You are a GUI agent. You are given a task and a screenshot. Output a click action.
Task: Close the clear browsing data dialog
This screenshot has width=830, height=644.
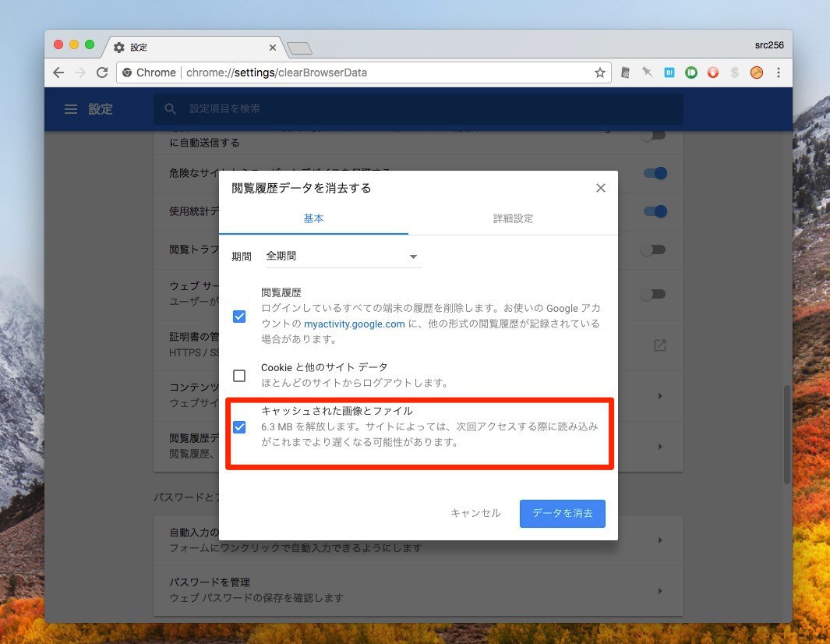(600, 188)
